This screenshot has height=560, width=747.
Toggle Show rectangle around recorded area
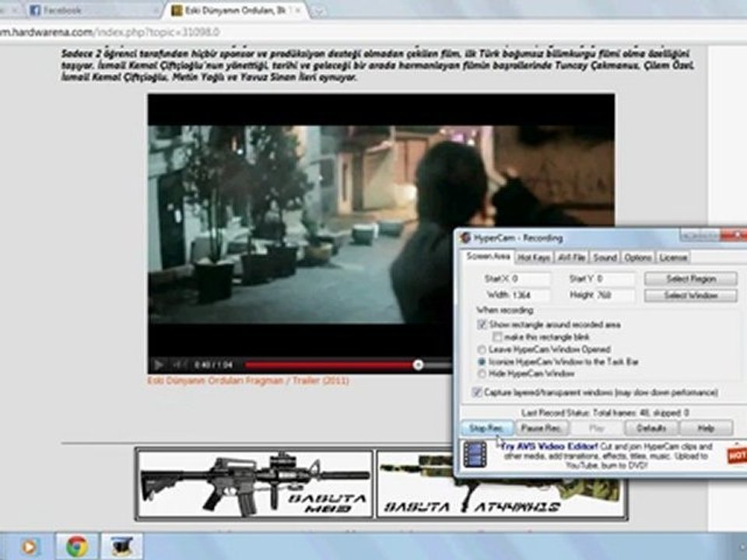(483, 324)
